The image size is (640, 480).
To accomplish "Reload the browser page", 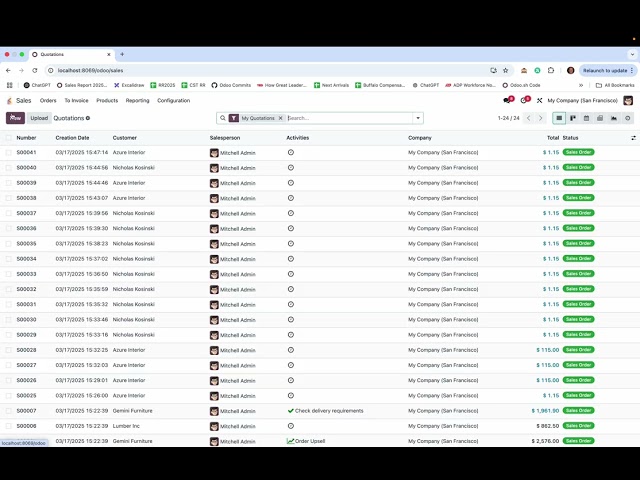I will [x=35, y=70].
